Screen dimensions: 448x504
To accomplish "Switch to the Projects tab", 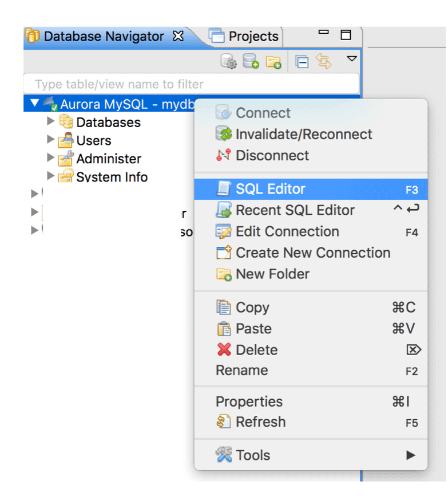I will point(245,36).
